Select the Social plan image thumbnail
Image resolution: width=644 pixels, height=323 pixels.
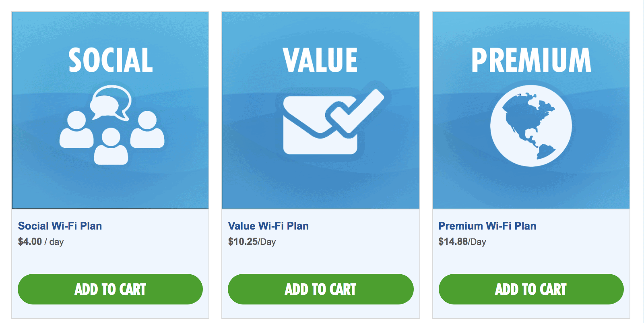[110, 110]
